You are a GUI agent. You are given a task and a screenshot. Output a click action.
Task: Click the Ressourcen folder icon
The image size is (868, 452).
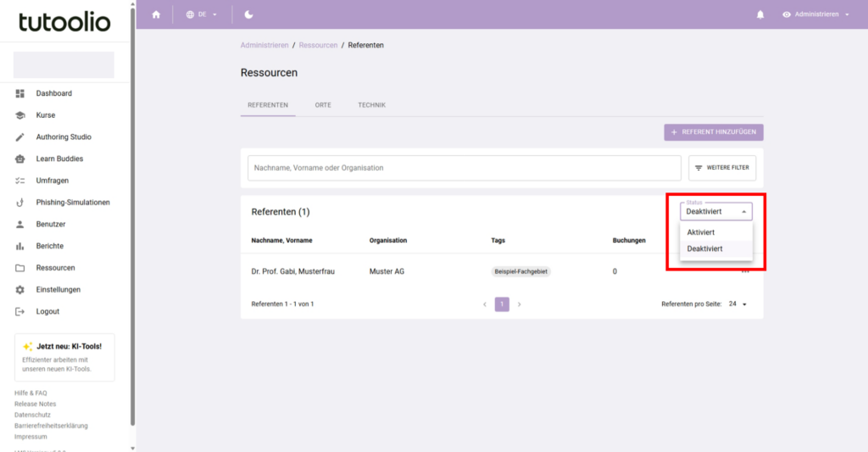(20, 267)
